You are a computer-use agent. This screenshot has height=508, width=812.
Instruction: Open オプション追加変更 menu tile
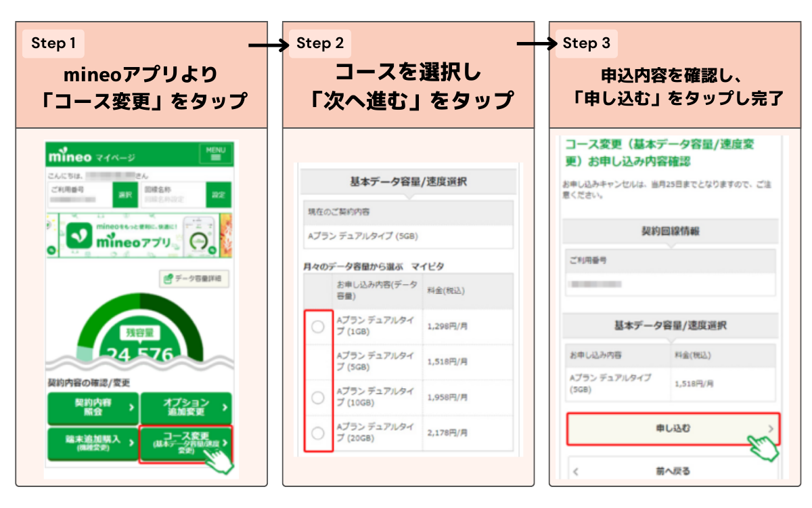point(185,408)
